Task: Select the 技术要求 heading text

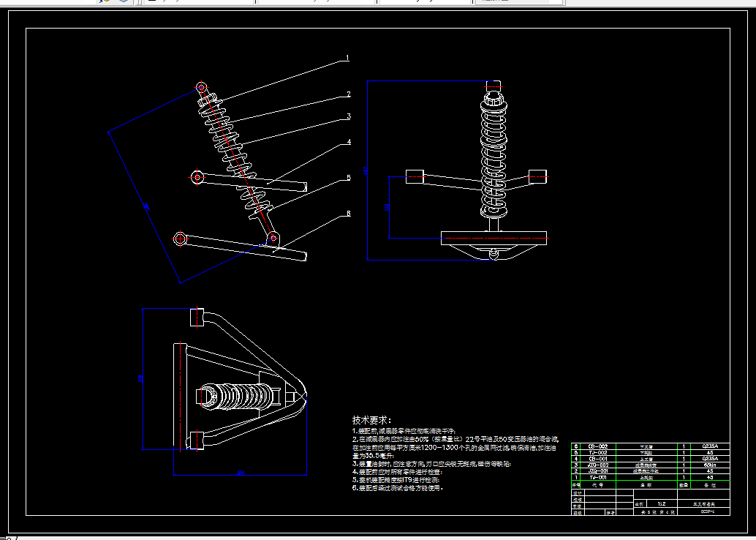Action: [371, 420]
